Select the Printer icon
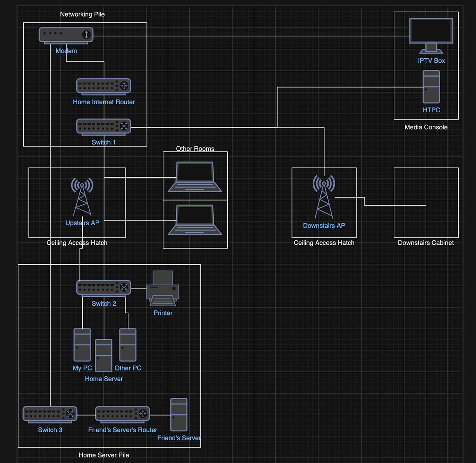 163,289
